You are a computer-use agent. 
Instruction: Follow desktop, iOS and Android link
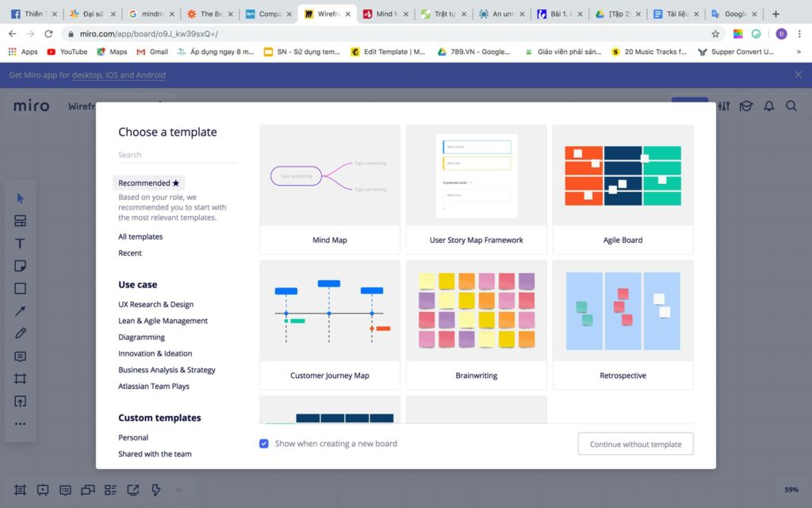point(119,75)
